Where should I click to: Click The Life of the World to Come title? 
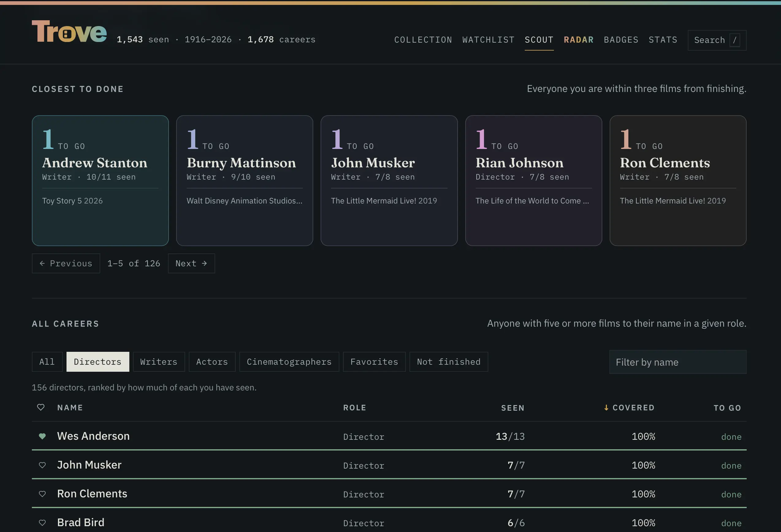pos(532,201)
